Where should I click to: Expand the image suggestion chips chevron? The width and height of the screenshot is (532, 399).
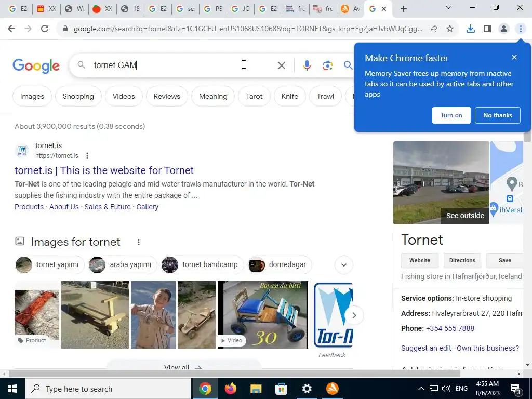click(x=344, y=264)
